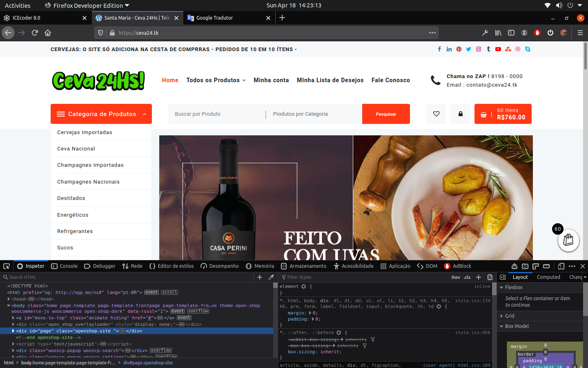Open the Instagram social icon
The height and width of the screenshot is (368, 588).
[479, 49]
